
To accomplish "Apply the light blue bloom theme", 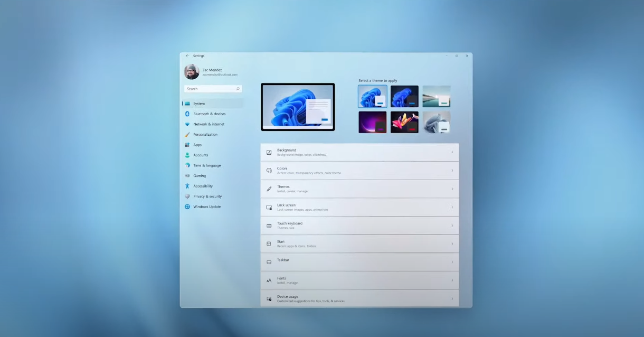I will (373, 97).
